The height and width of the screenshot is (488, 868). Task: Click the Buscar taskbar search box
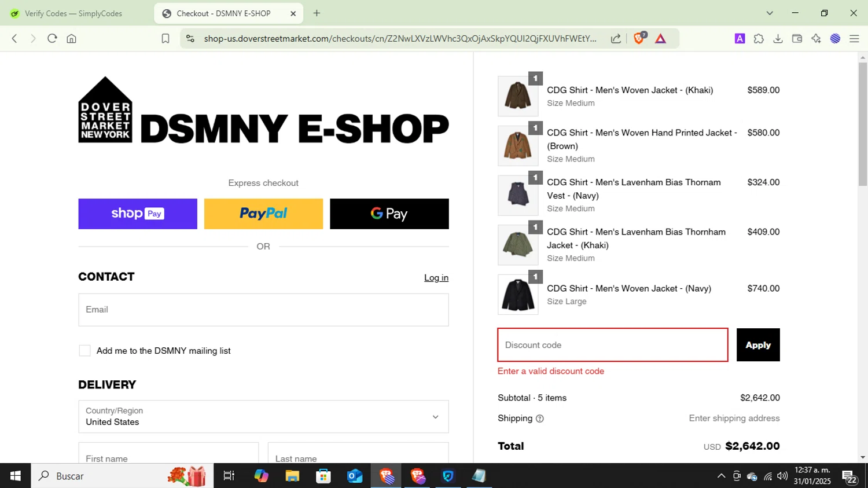122,476
